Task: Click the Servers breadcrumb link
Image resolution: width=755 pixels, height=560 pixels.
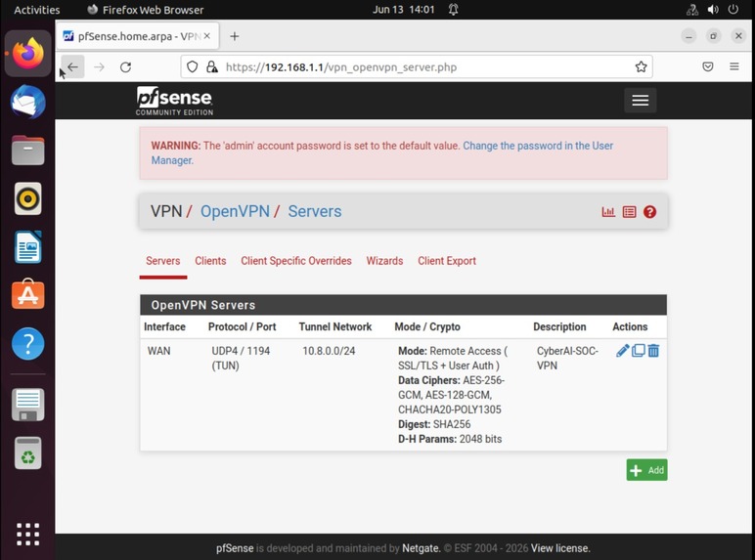Action: click(x=315, y=211)
